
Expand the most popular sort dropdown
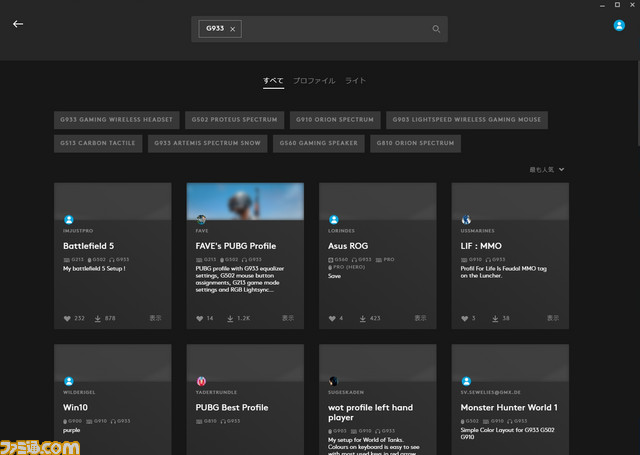[x=547, y=170]
